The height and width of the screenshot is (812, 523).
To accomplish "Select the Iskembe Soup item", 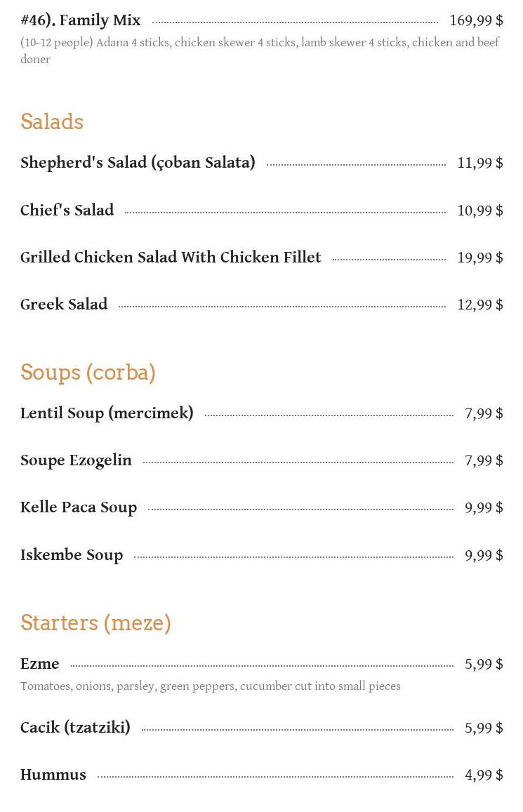I will point(72,555).
